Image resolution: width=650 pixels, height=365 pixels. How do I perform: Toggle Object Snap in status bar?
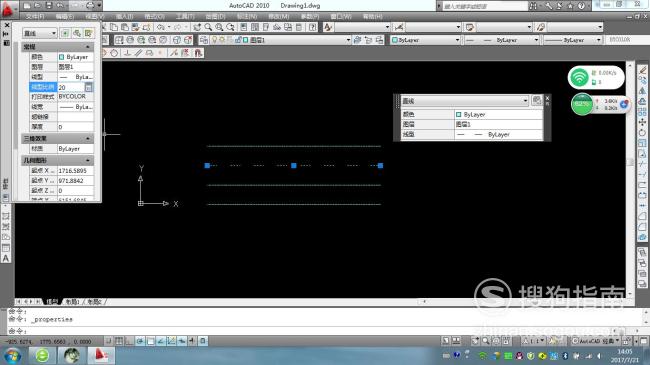coord(150,341)
